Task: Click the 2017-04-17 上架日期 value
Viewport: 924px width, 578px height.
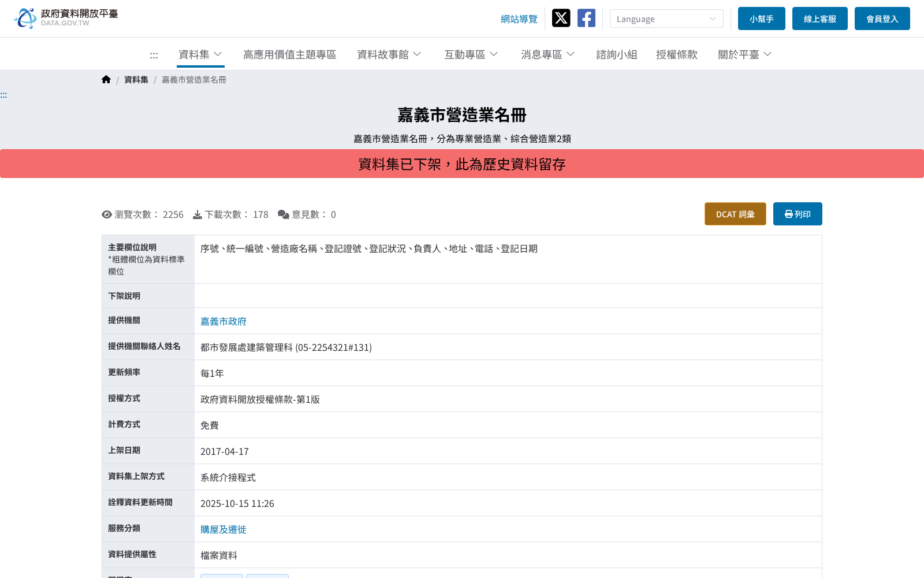Action: coord(225,451)
